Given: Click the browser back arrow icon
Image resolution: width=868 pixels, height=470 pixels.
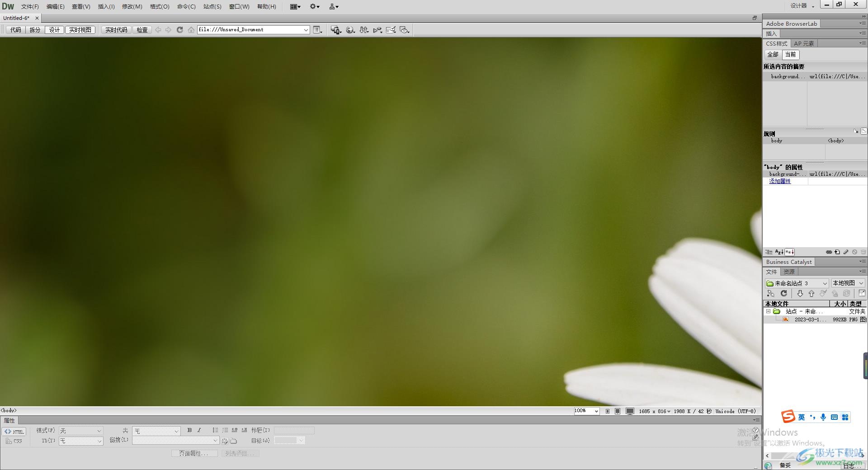Looking at the screenshot, I should (x=158, y=30).
